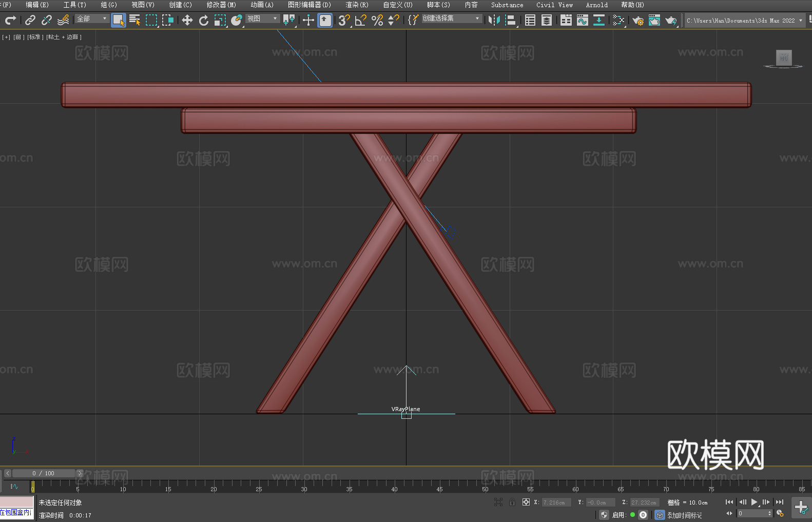Open the Substance menu
The image size is (812, 522).
click(507, 5)
